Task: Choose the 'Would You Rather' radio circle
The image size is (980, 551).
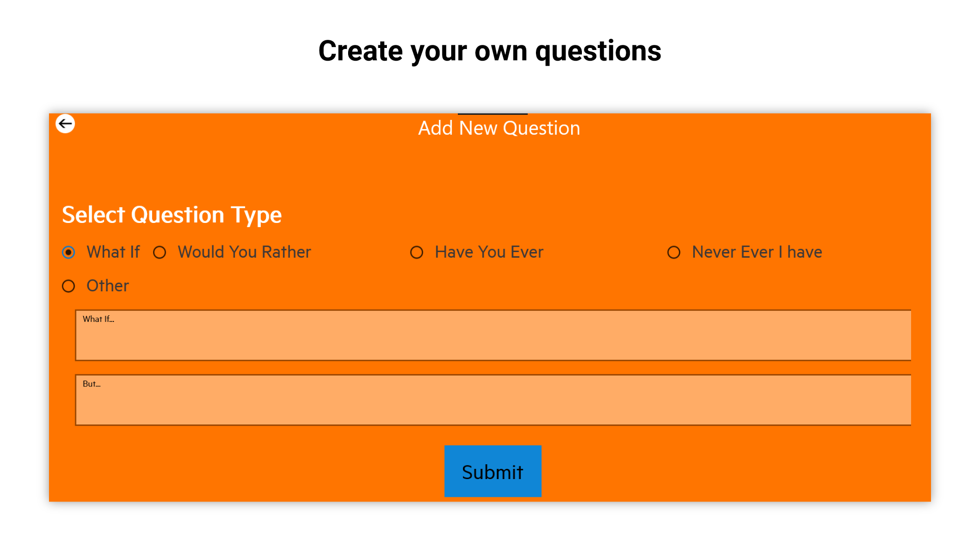Action: point(160,253)
